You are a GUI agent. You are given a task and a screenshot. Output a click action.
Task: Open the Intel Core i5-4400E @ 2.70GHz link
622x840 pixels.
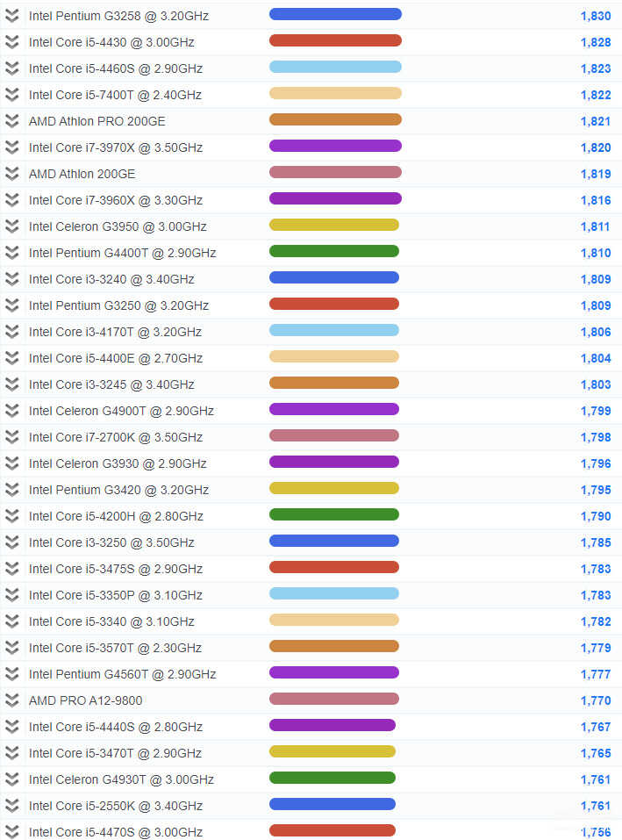(x=116, y=358)
